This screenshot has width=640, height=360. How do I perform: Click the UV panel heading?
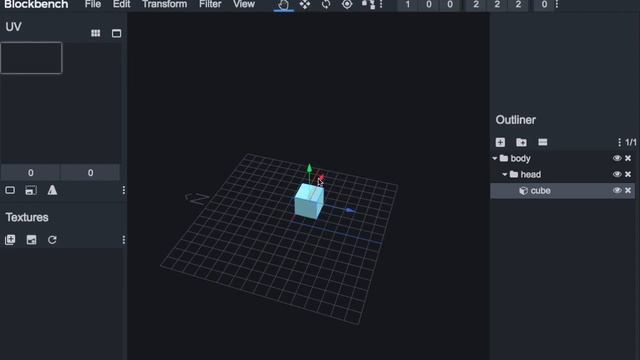pyautogui.click(x=13, y=27)
